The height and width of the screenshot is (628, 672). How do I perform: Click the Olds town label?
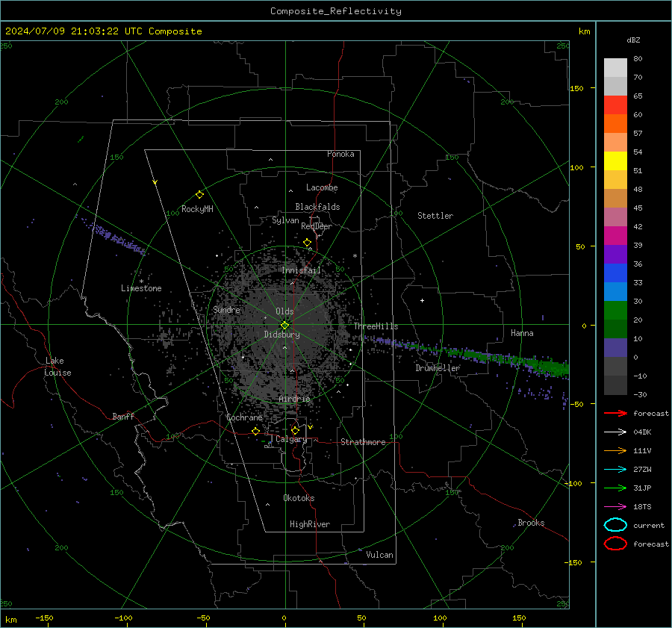[284, 311]
